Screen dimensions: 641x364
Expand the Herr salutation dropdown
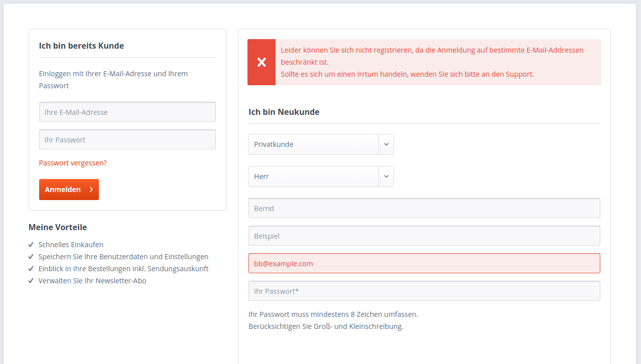pos(314,176)
